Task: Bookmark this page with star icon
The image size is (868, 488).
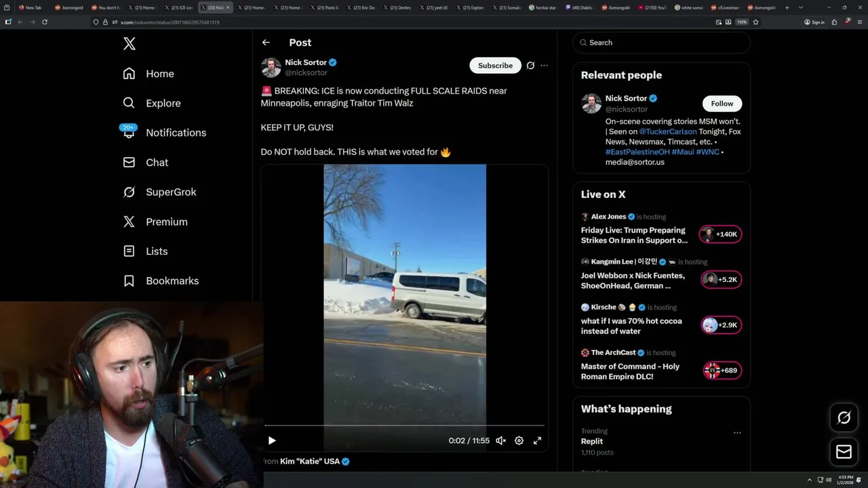Action: (x=755, y=22)
